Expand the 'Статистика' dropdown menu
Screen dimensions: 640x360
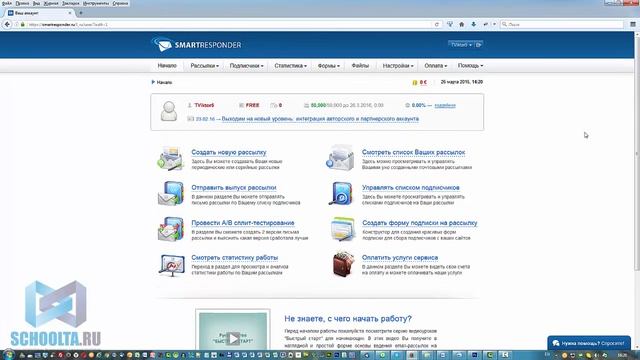pos(290,66)
